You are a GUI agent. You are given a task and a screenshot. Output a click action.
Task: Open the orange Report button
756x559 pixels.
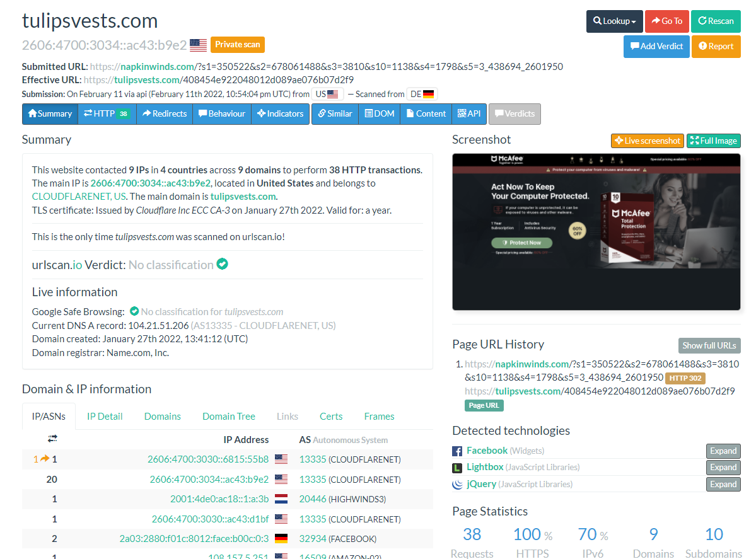[716, 46]
